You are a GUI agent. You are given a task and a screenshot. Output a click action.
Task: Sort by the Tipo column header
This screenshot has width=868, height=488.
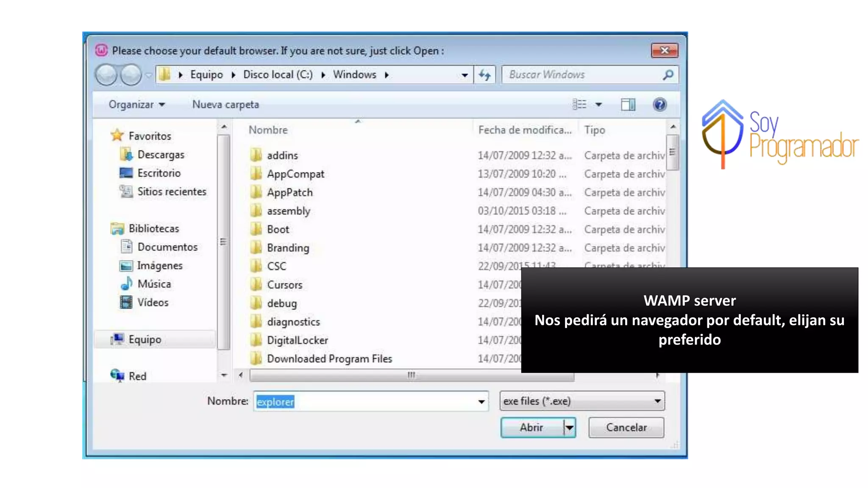[594, 130]
